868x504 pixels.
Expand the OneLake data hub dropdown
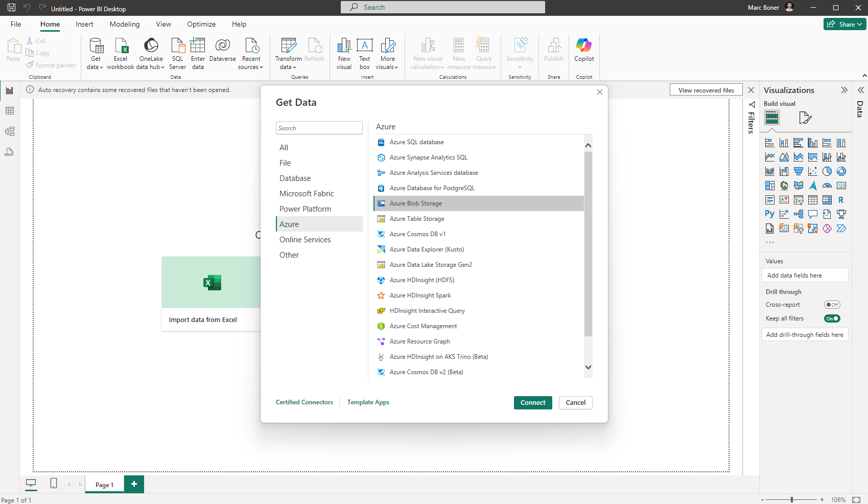click(151, 63)
